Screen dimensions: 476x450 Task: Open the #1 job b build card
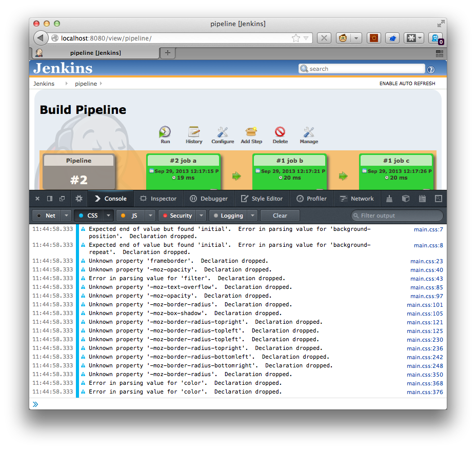coord(290,172)
